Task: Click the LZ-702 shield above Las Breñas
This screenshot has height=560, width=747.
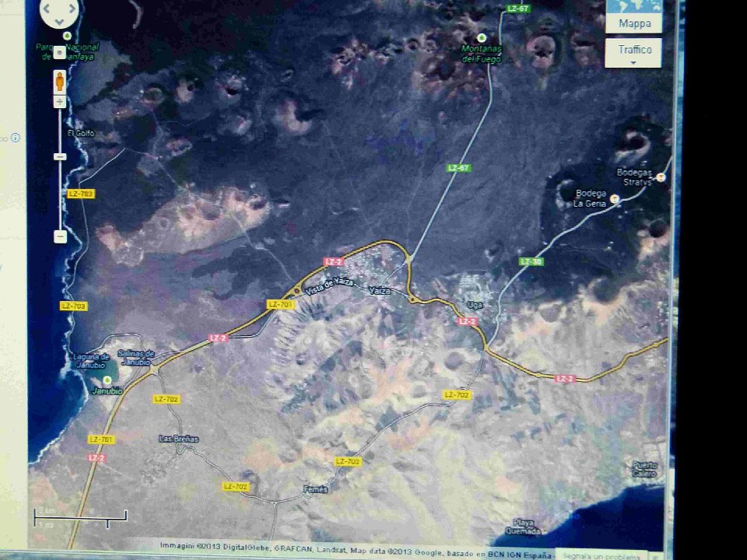Action: (x=167, y=399)
